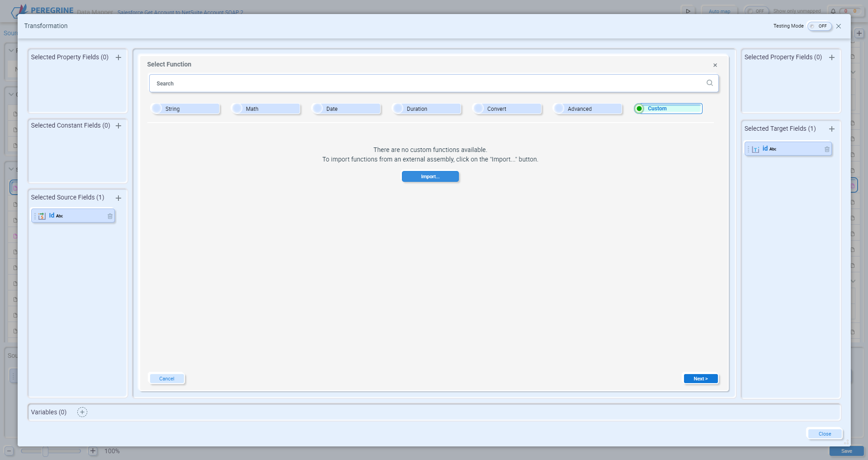
Task: Toggle Show only unmapped switch
Action: 757,11
